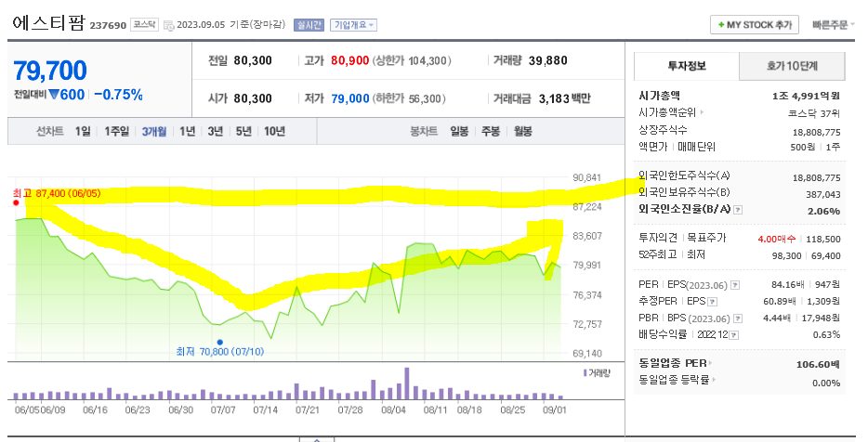This screenshot has width=868, height=442.
Task: Show the 월봉 candlestick chart
Action: (522, 131)
